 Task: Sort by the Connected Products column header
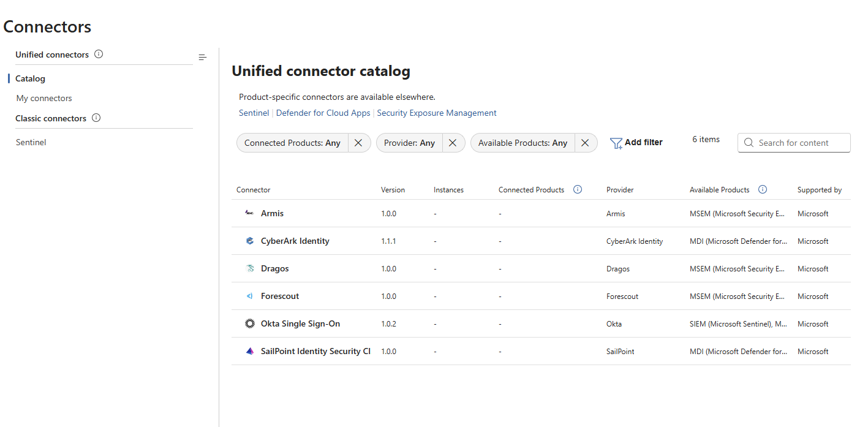click(x=531, y=190)
